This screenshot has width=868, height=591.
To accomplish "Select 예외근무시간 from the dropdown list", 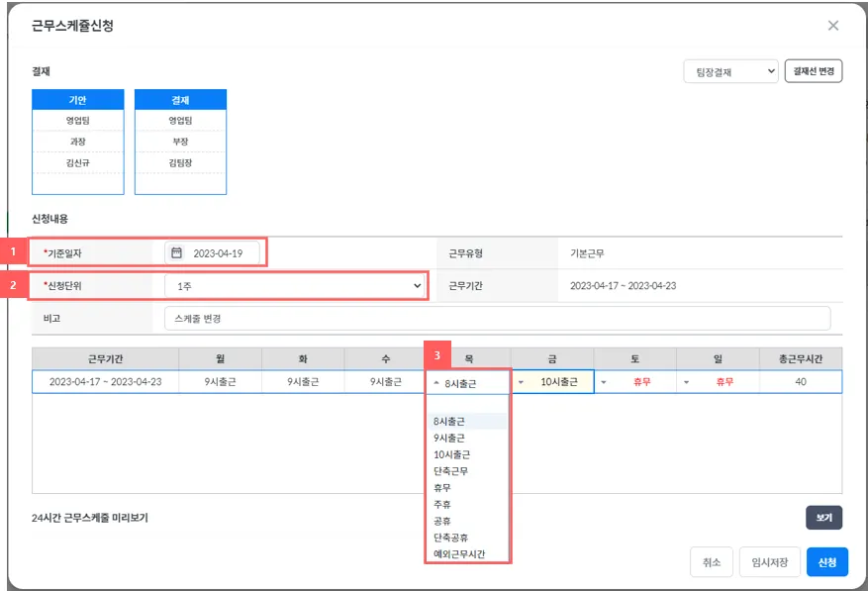I will click(468, 554).
